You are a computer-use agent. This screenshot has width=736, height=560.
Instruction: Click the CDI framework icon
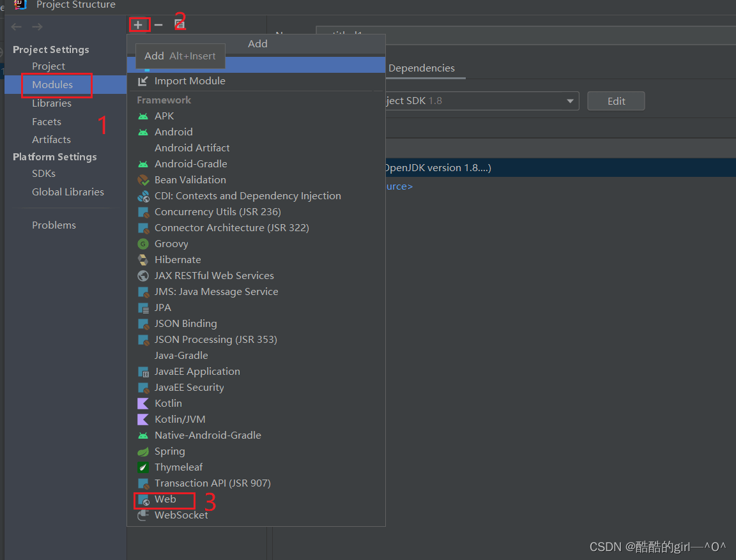click(x=142, y=196)
